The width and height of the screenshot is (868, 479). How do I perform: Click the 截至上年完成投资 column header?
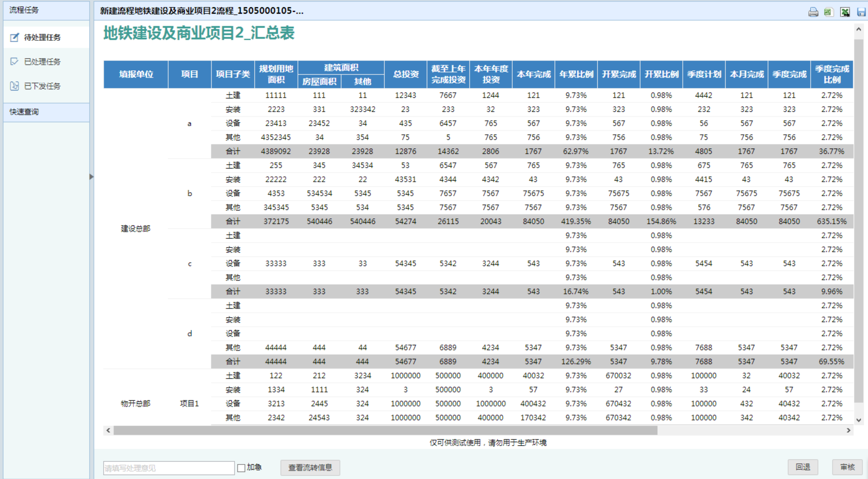tap(448, 74)
